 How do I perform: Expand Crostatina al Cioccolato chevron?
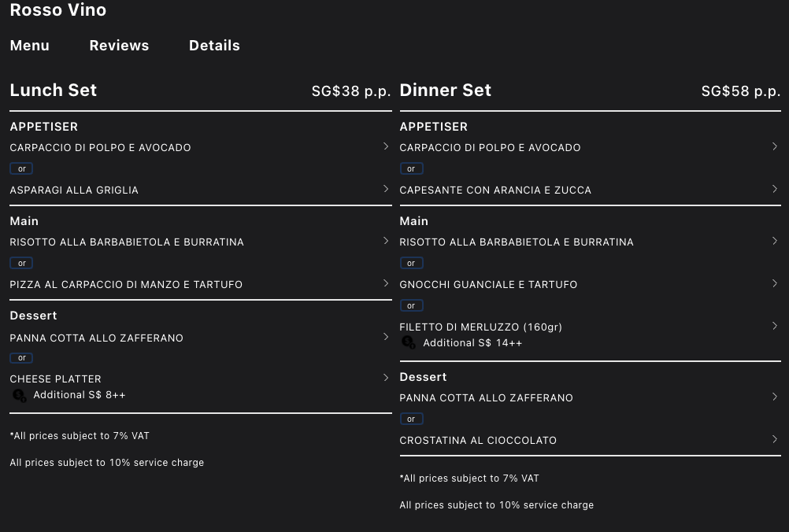(x=775, y=439)
